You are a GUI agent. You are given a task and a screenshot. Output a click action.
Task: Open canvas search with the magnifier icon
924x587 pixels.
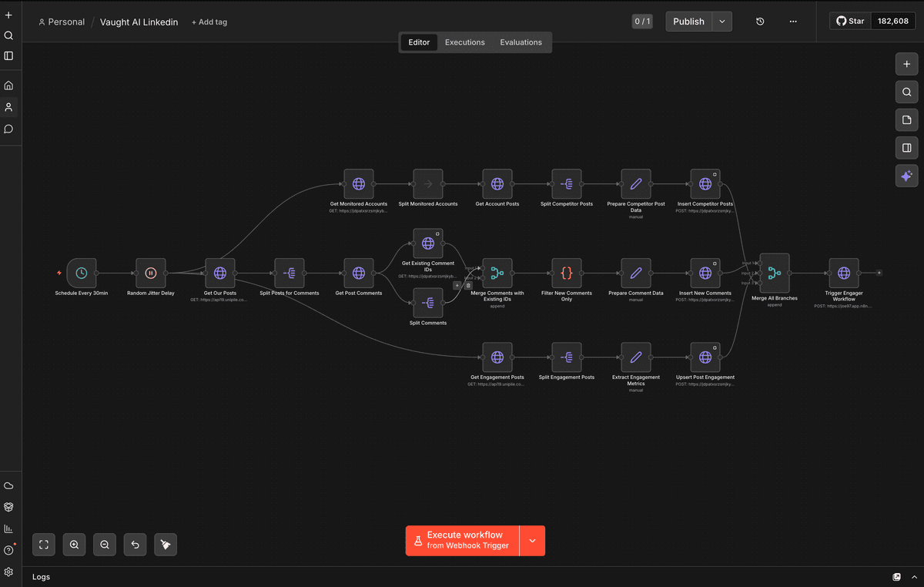click(906, 92)
